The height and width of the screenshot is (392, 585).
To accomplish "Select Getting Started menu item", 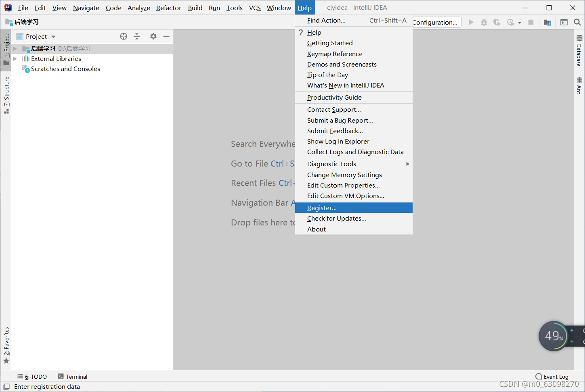I will 354,43.
